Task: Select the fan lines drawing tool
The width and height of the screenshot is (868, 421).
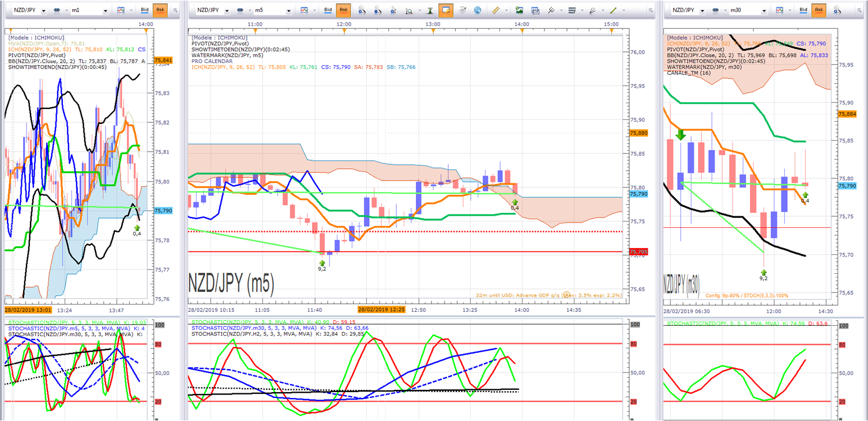Action: click(x=592, y=10)
